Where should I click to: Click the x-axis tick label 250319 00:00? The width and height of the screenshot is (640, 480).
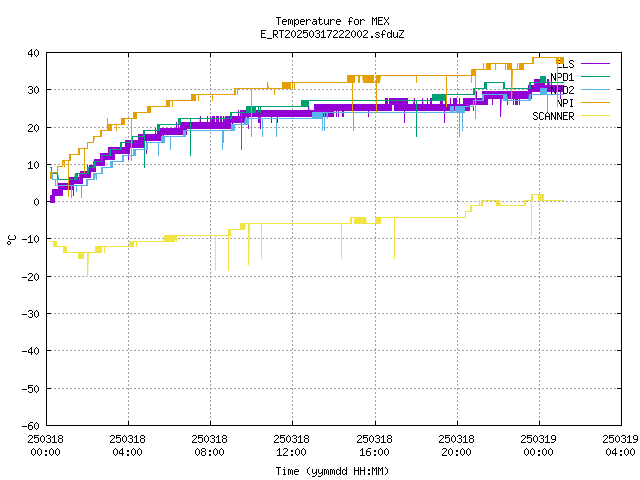point(538,446)
